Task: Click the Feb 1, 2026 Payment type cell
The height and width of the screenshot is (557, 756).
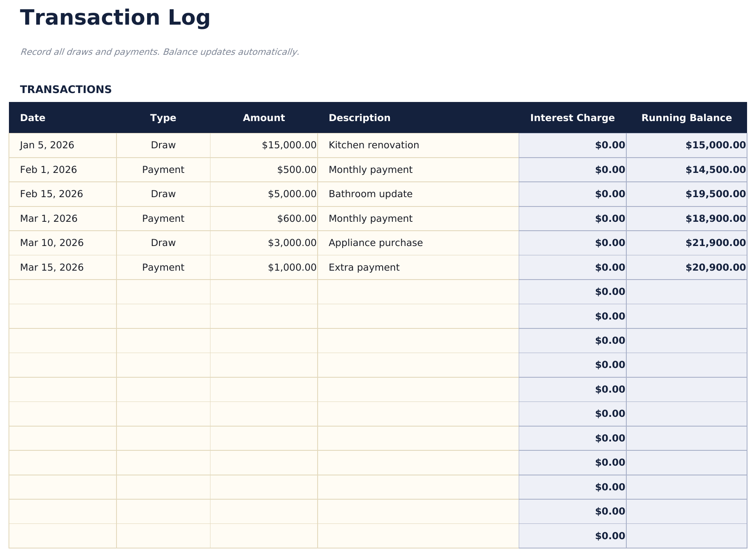Action: tap(163, 169)
